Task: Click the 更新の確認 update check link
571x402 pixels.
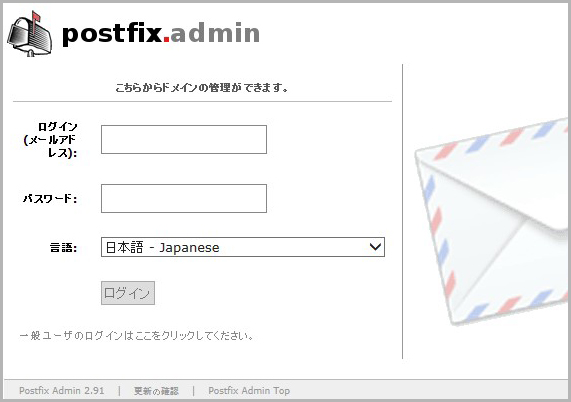Action: point(156,391)
